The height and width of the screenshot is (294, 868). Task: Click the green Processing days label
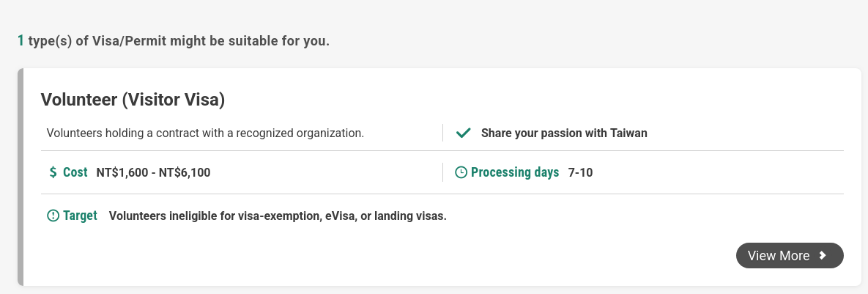[x=514, y=173]
